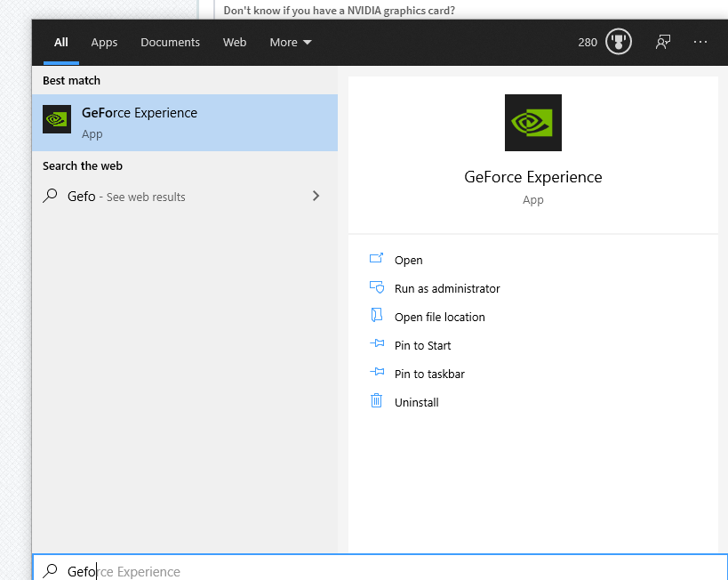The height and width of the screenshot is (580, 728).
Task: Click the search magnifier beside Gefo web result
Action: (50, 196)
